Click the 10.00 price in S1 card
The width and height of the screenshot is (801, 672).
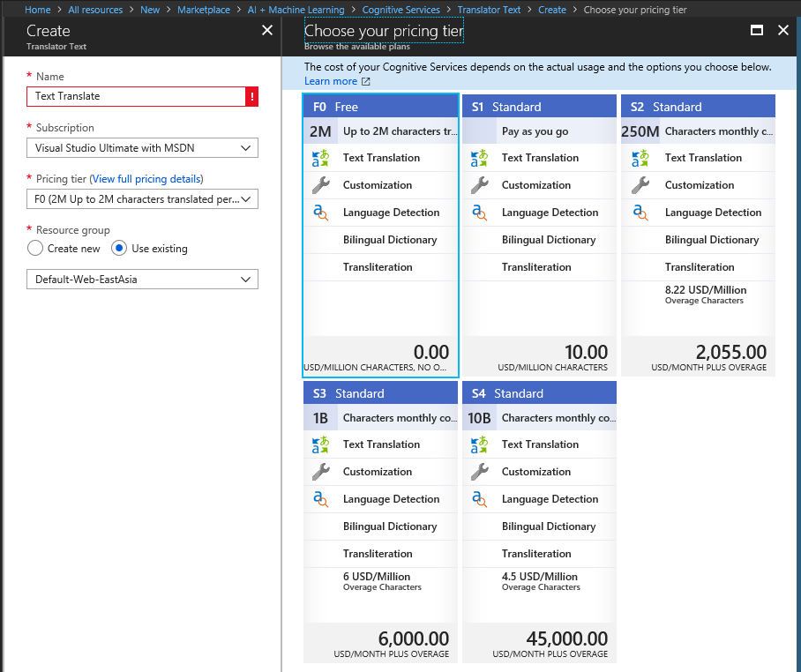point(586,352)
